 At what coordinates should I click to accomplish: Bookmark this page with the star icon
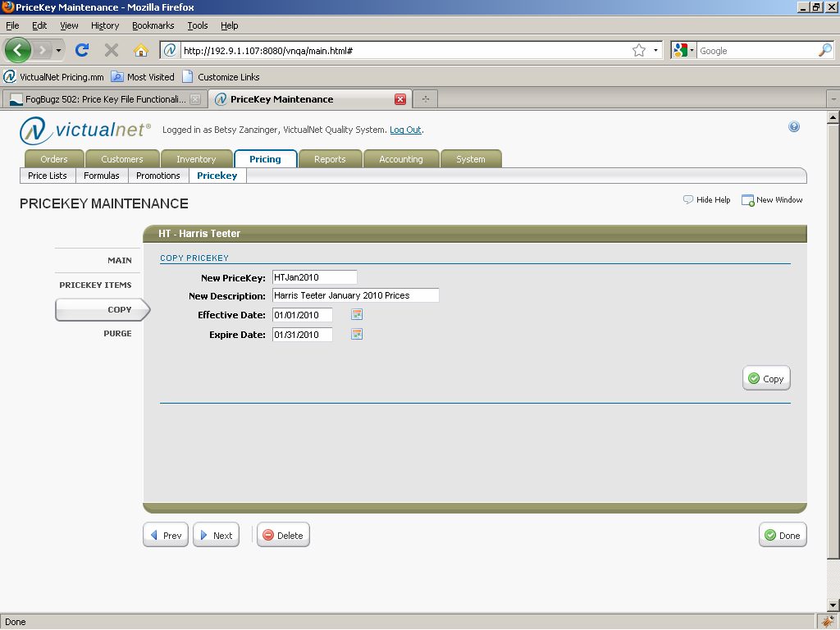pyautogui.click(x=638, y=51)
